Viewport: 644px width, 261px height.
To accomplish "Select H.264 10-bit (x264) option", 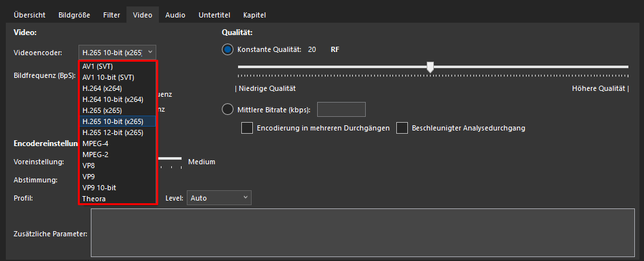I will (x=117, y=99).
